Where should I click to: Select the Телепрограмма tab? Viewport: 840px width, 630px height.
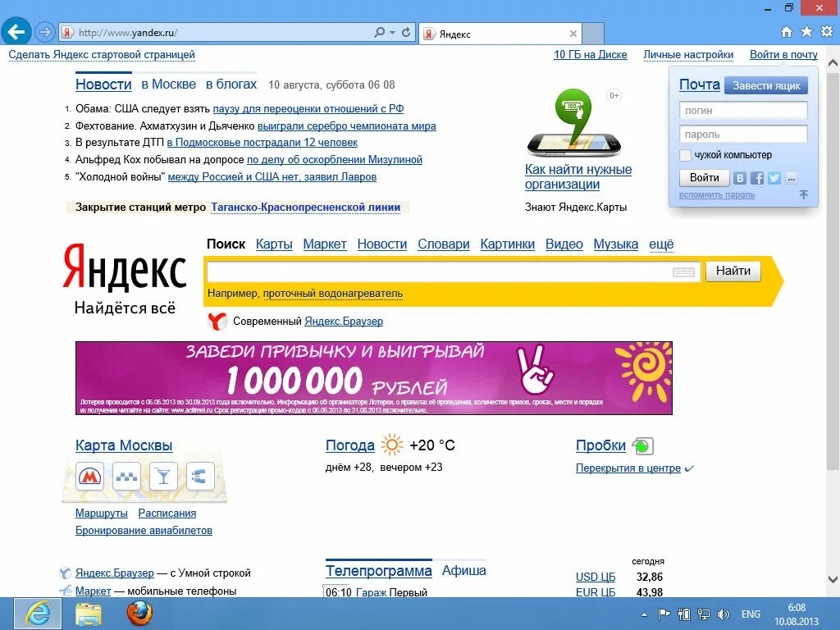click(379, 571)
